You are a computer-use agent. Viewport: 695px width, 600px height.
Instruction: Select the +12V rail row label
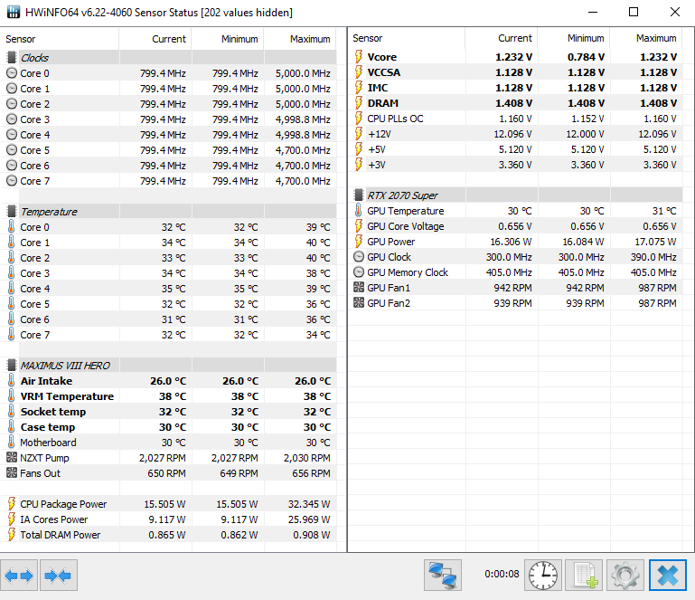(379, 134)
